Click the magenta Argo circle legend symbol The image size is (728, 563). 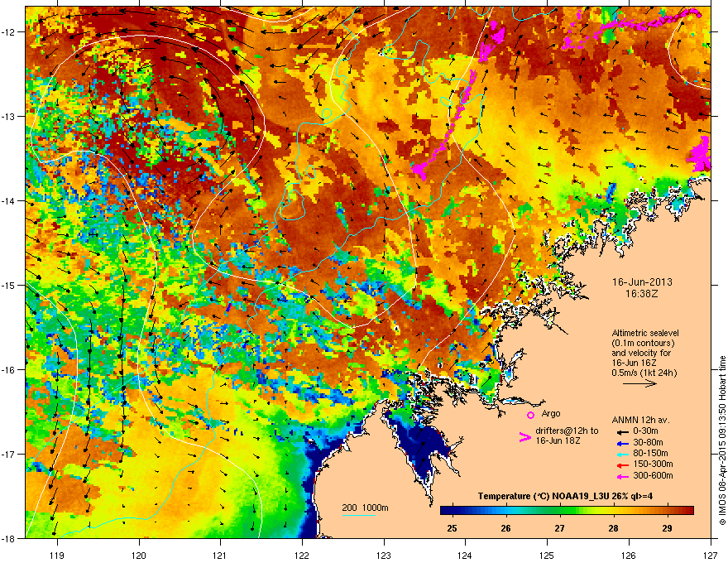pos(530,415)
